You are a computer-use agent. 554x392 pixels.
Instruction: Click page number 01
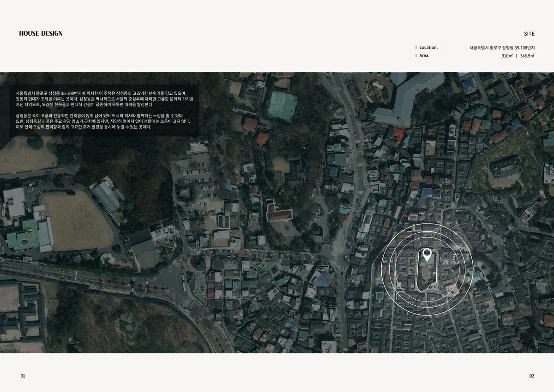tap(23, 376)
